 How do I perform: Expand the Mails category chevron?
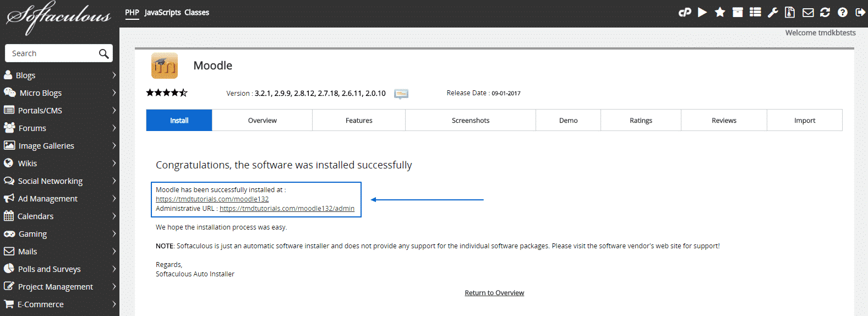[114, 251]
